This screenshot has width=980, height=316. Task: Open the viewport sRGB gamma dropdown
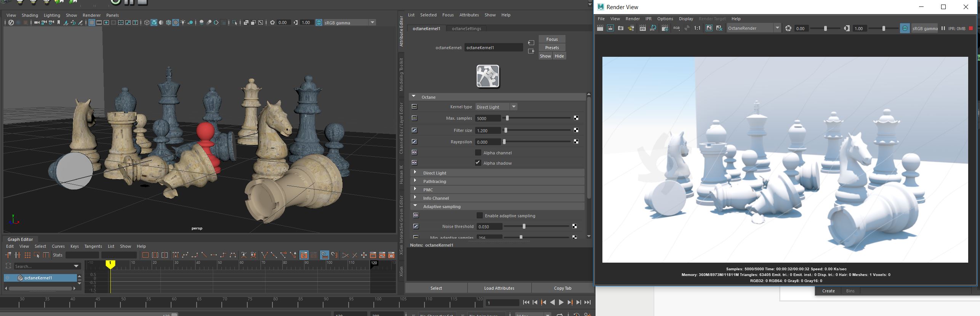(x=349, y=23)
